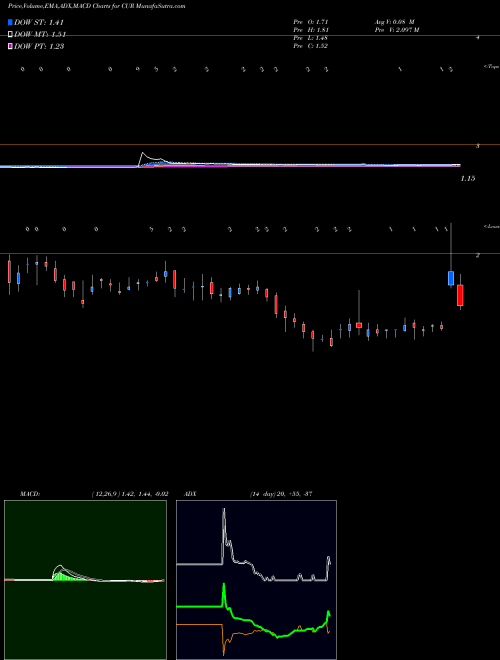Click the price axis label 2
Image resolution: width=500 pixels, height=660 pixels.
(x=477, y=255)
